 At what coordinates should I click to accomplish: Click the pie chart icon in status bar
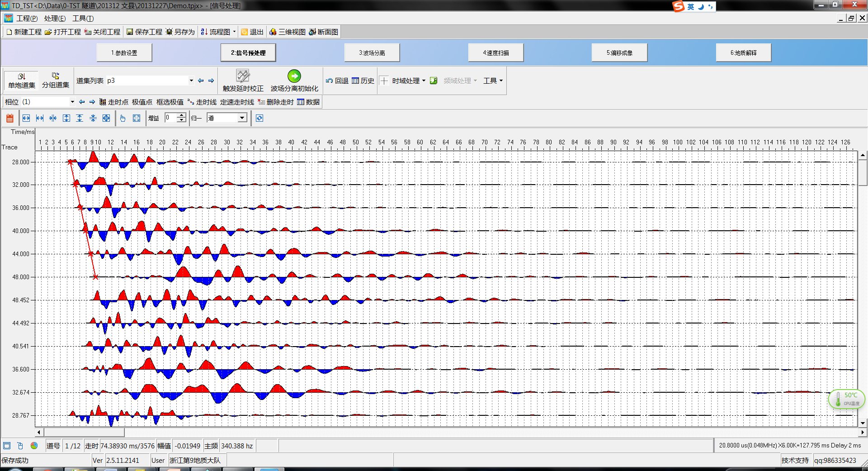click(x=34, y=446)
